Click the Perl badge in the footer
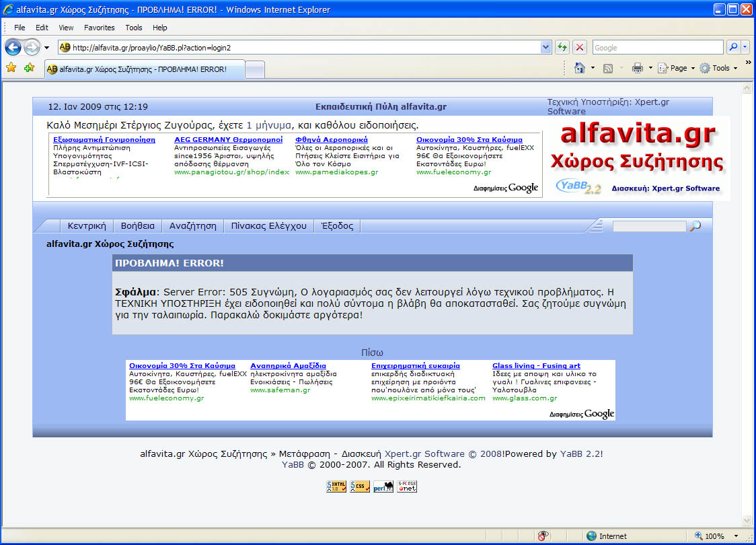The height and width of the screenshot is (545, 756). [x=383, y=486]
